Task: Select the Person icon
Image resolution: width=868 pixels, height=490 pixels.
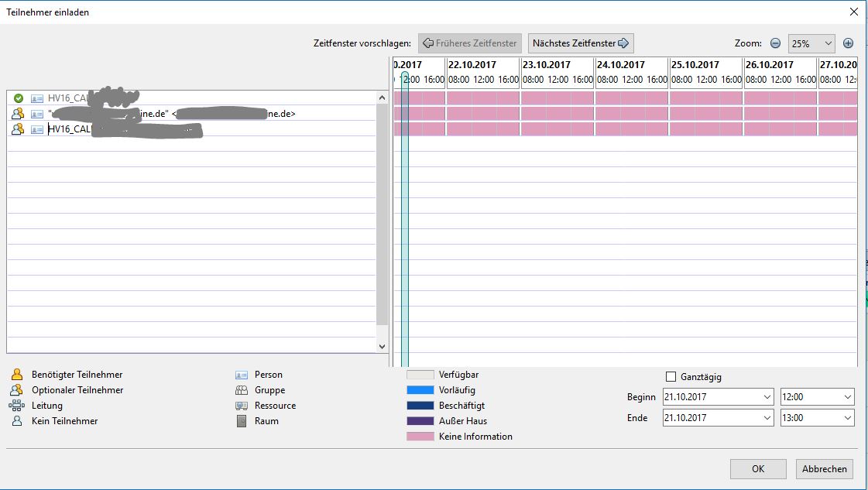Action: (242, 374)
